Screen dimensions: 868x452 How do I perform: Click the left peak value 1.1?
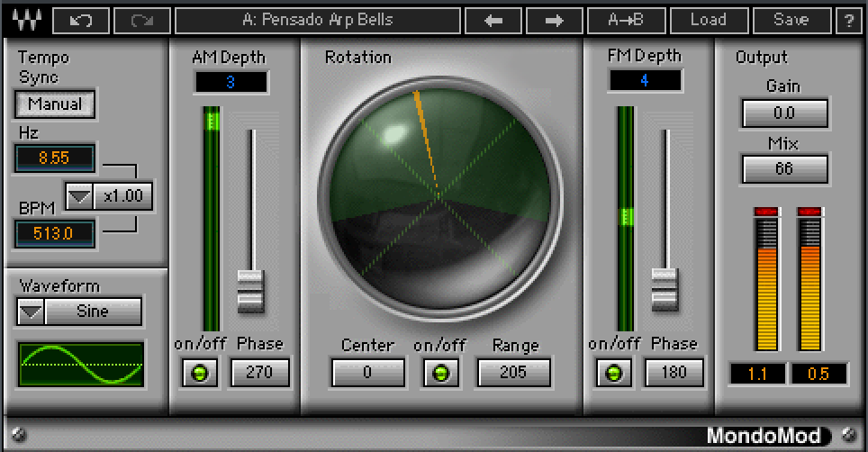[x=757, y=374]
